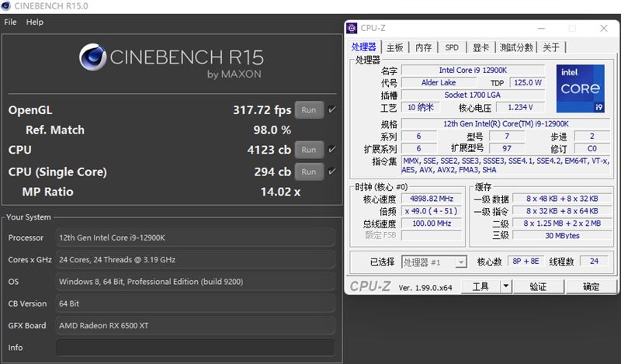Click the Info text field
Image resolution: width=621 pixels, height=364 pixels.
[x=195, y=348]
